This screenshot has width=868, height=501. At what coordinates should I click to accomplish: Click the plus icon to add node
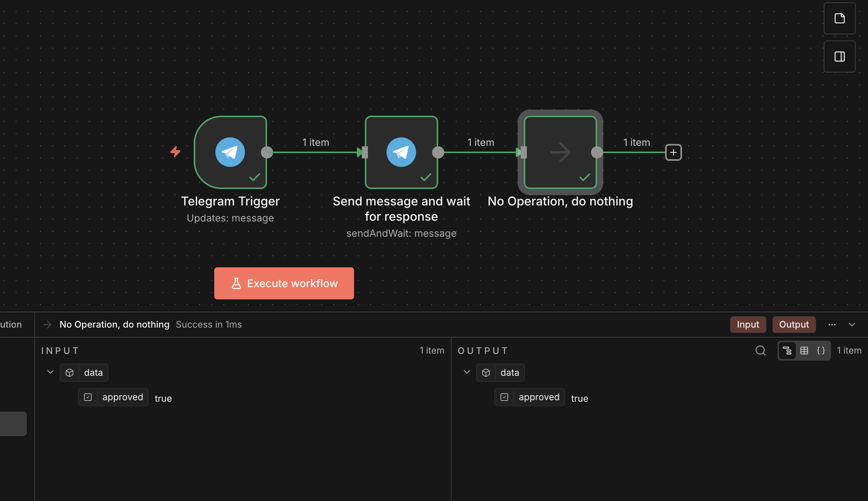click(673, 152)
